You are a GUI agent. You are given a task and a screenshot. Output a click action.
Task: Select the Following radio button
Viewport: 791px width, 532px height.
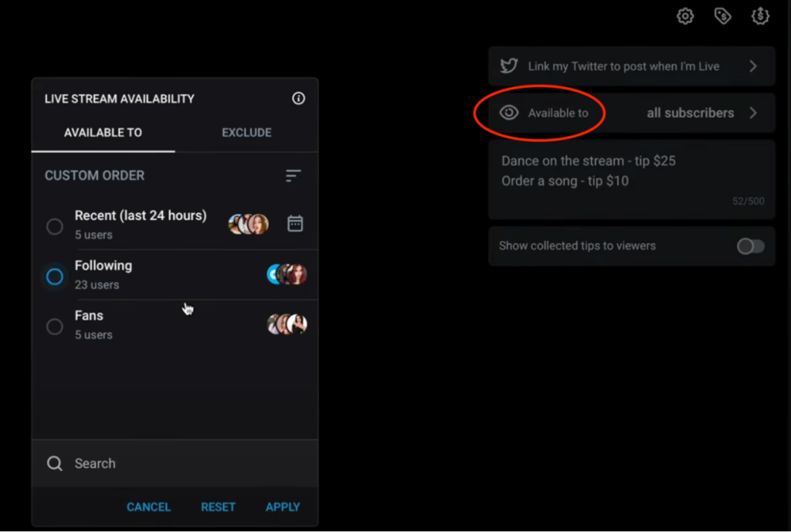coord(55,276)
